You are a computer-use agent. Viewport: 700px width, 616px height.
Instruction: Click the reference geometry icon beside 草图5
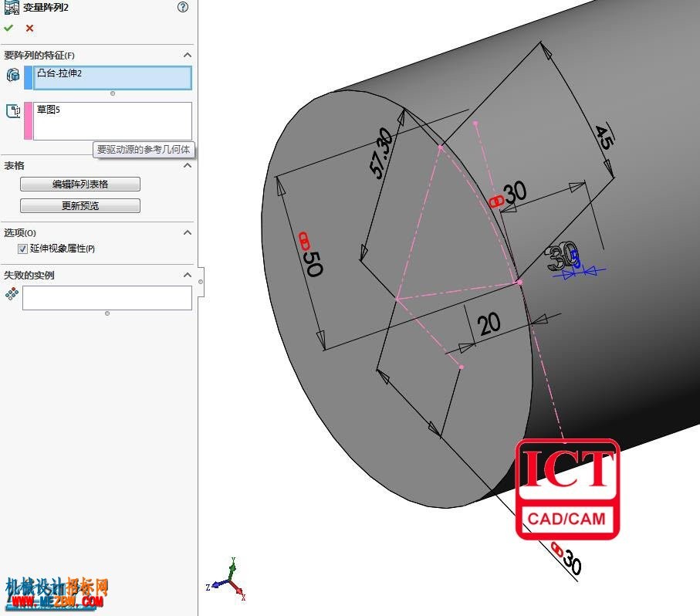[x=13, y=110]
